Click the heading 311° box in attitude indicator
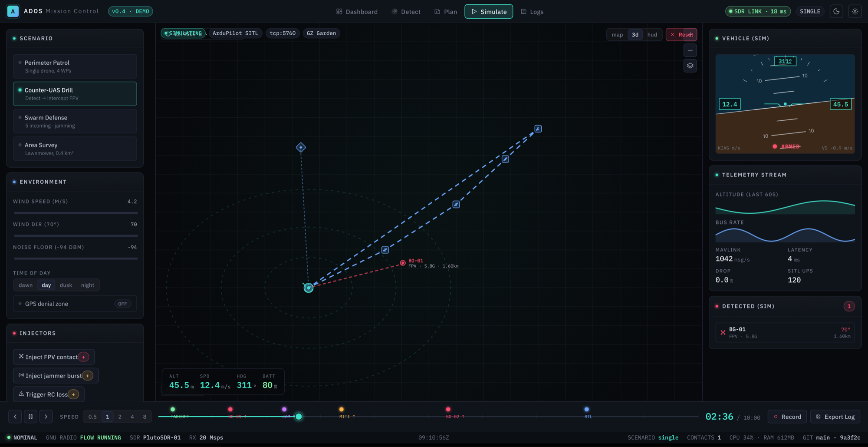 785,61
